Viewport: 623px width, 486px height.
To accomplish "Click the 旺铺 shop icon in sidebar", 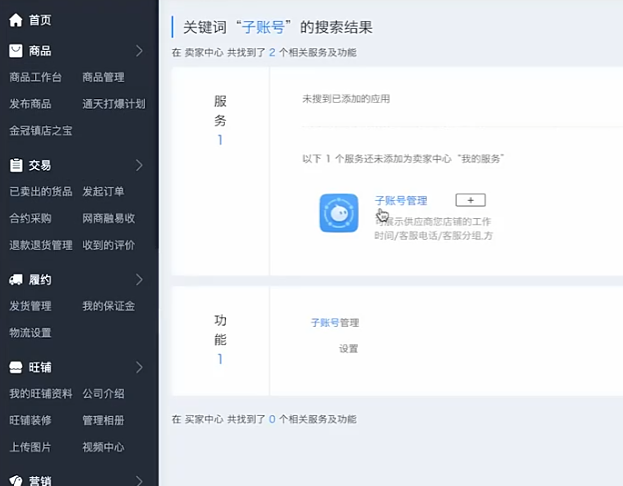I will 16,367.
